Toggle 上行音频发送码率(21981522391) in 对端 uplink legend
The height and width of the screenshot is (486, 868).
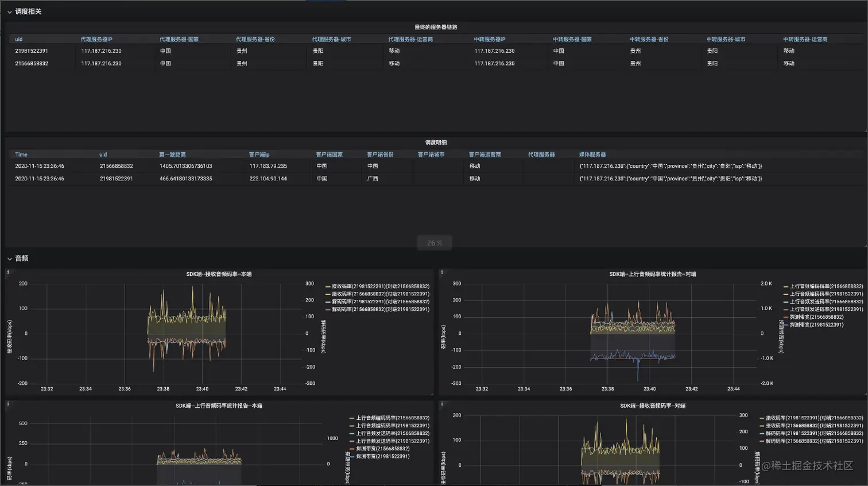click(827, 309)
